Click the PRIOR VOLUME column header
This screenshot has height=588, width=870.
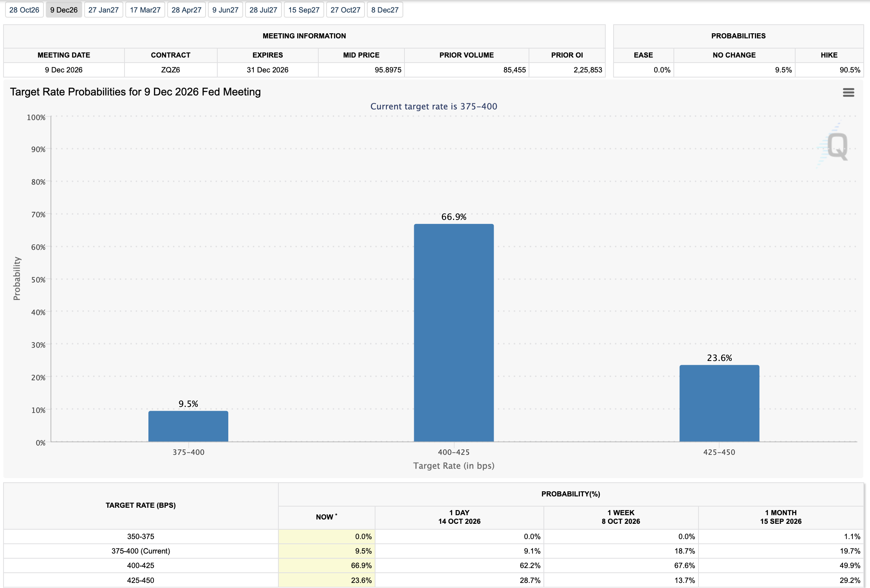[466, 55]
